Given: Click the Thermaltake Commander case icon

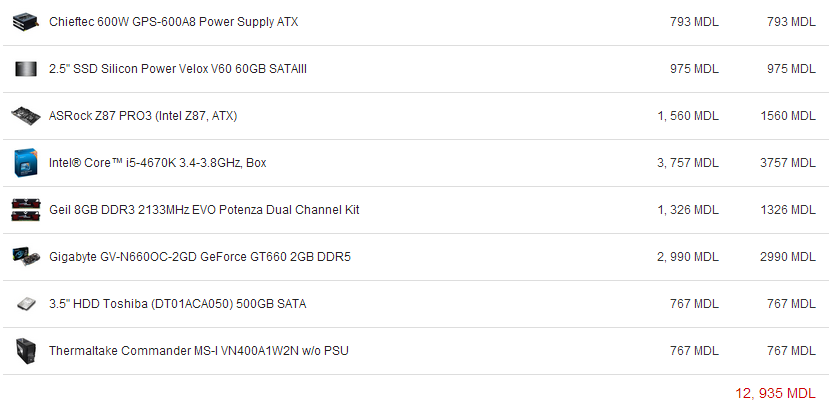Looking at the screenshot, I should [25, 351].
